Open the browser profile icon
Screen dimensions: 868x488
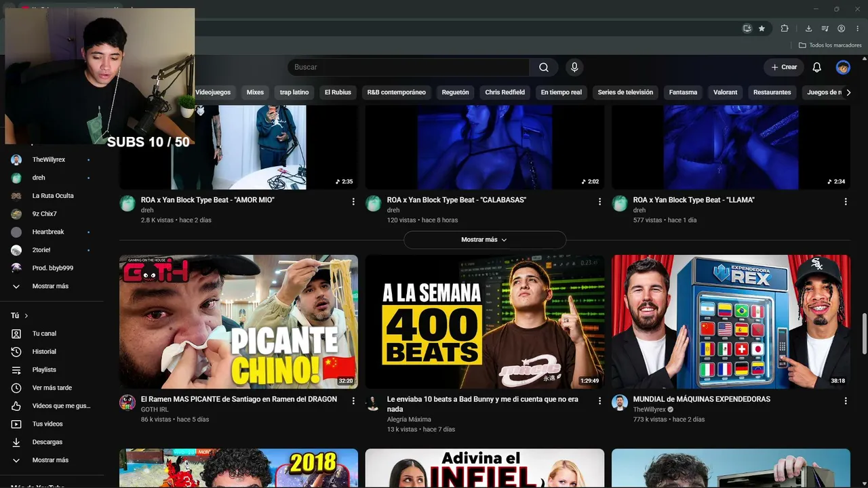(842, 28)
